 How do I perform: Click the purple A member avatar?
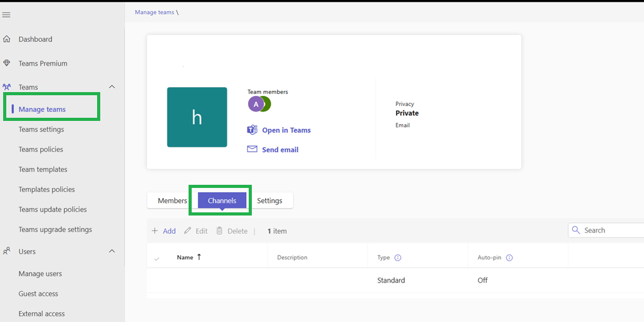pos(256,105)
